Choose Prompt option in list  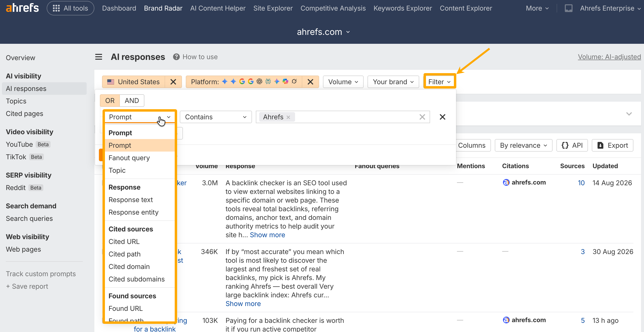tap(140, 145)
